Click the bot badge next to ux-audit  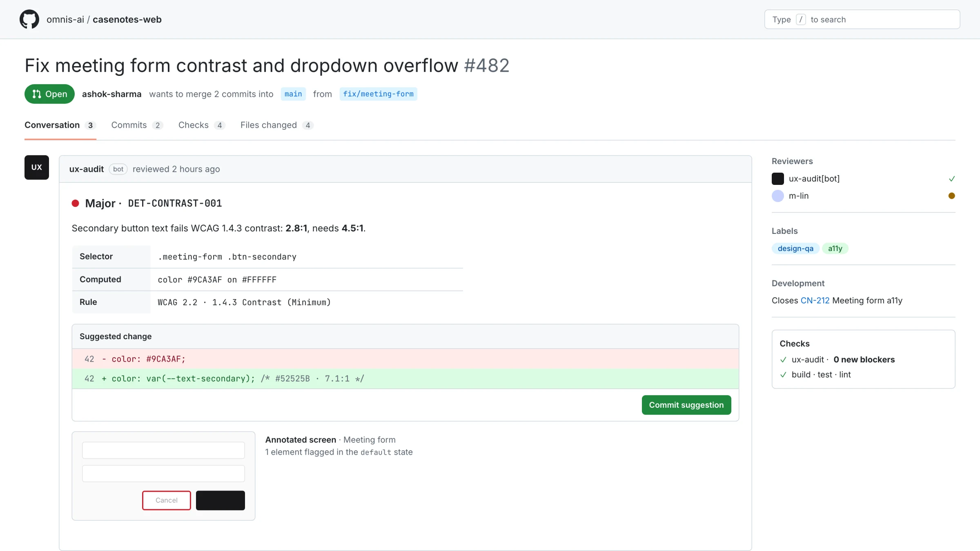coord(118,169)
